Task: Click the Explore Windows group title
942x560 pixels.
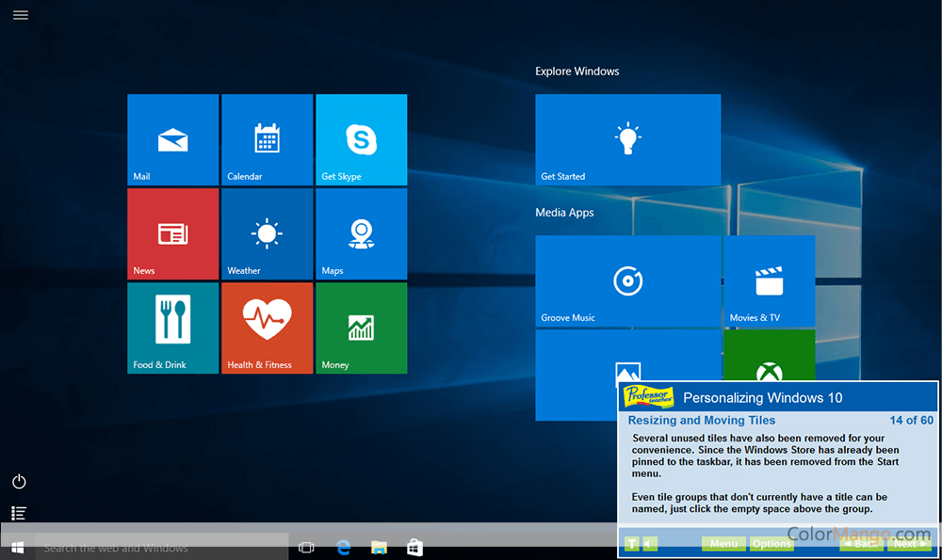Action: 577,72
